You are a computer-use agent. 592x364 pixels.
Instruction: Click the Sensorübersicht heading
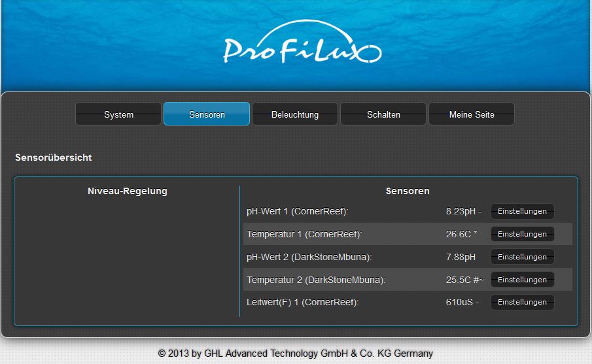click(54, 157)
